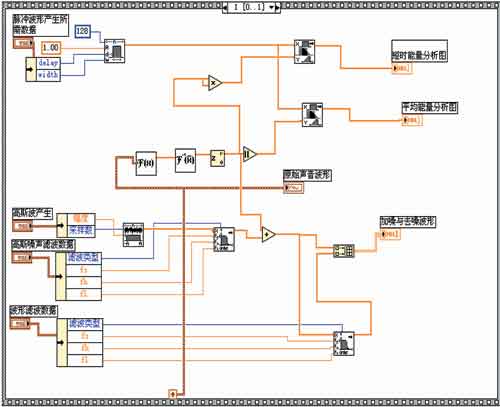The image size is (500, 407).
Task: Select the 平均能量分析图 label
Action: coord(430,108)
